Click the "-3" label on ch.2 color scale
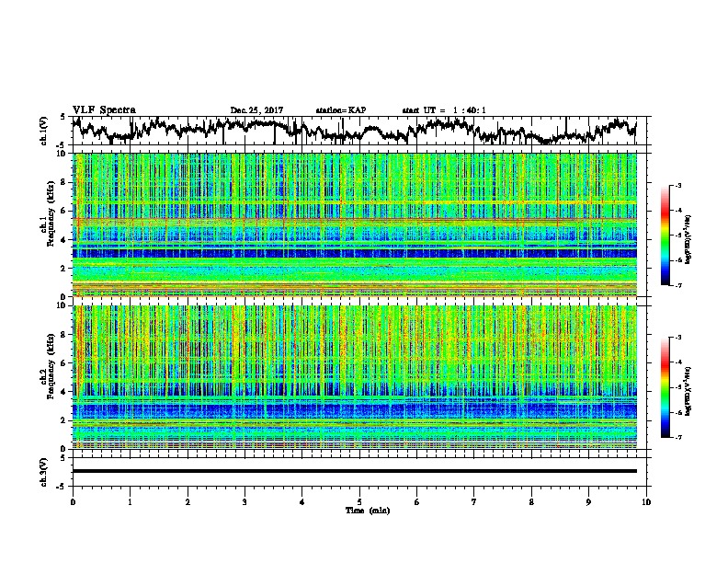 [x=678, y=338]
